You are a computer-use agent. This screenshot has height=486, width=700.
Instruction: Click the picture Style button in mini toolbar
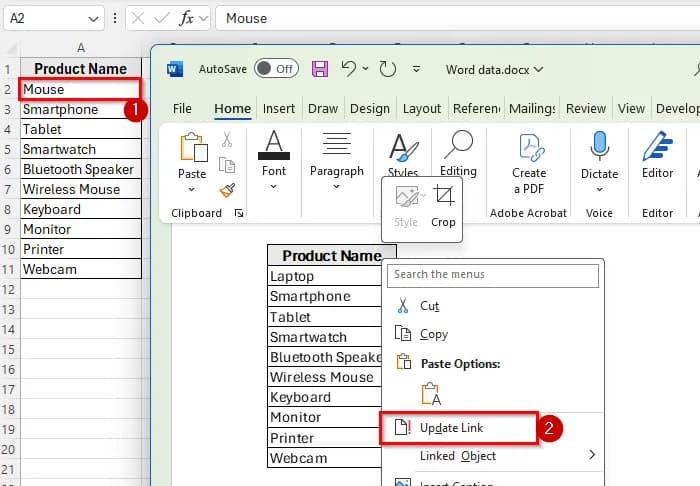pos(407,206)
